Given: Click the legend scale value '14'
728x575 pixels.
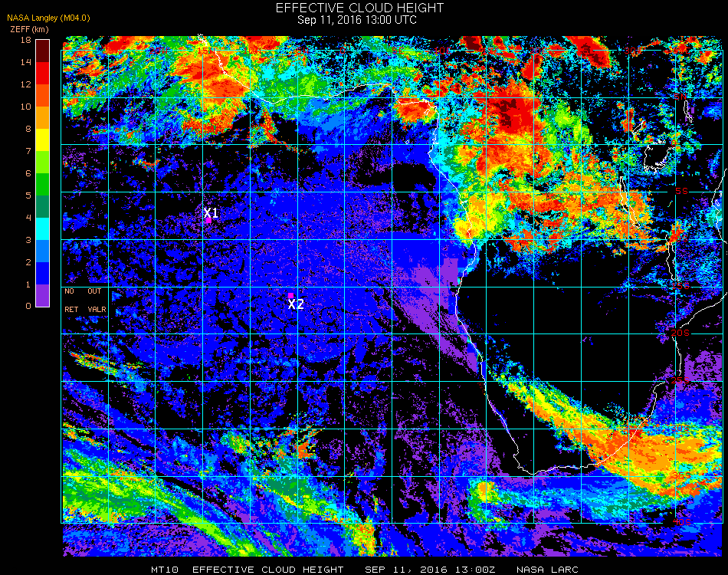Looking at the screenshot, I should [x=25, y=62].
